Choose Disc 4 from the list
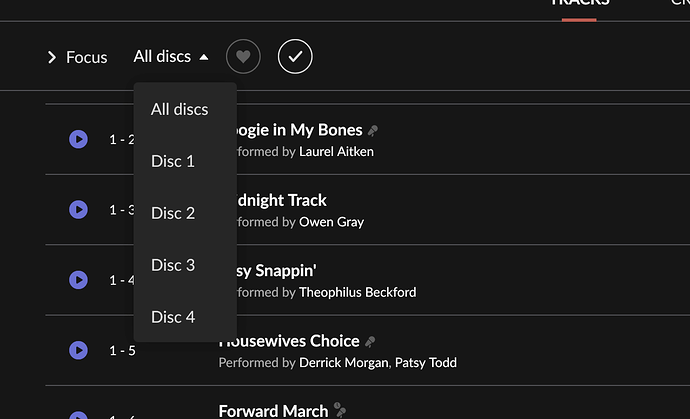 [173, 317]
